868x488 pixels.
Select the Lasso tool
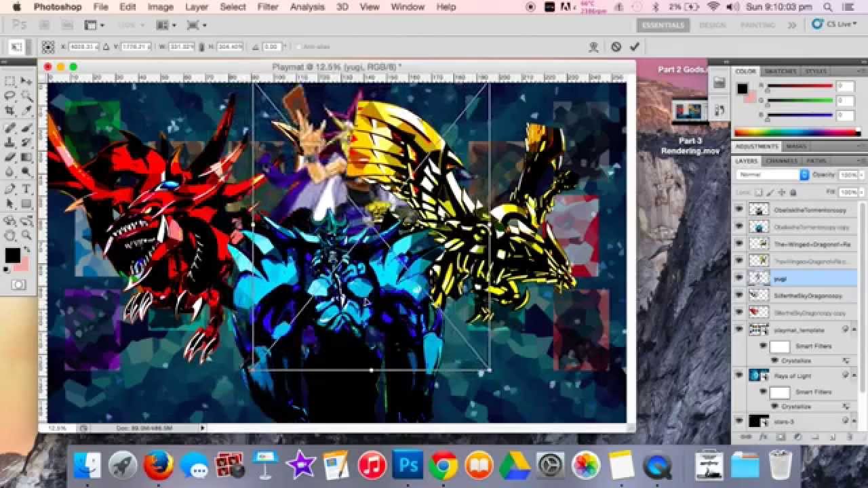click(10, 96)
